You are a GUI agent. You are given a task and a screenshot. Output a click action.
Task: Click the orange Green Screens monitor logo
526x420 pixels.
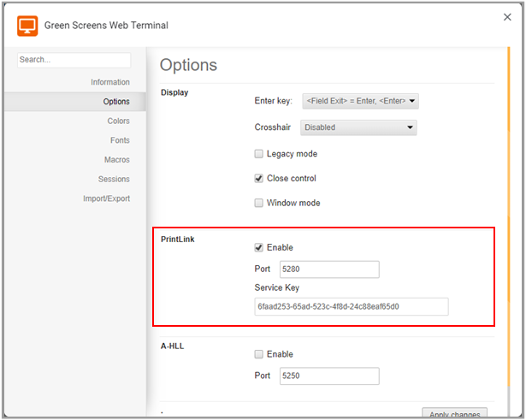[27, 26]
